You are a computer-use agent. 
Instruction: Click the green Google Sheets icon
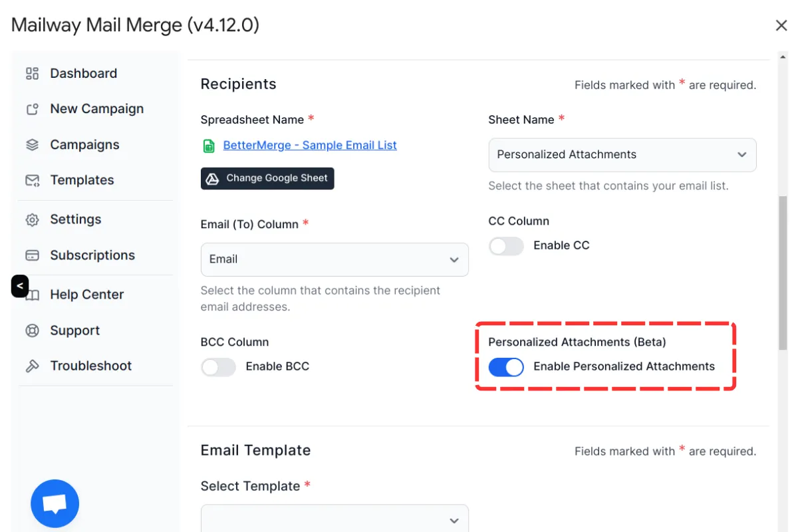[208, 145]
